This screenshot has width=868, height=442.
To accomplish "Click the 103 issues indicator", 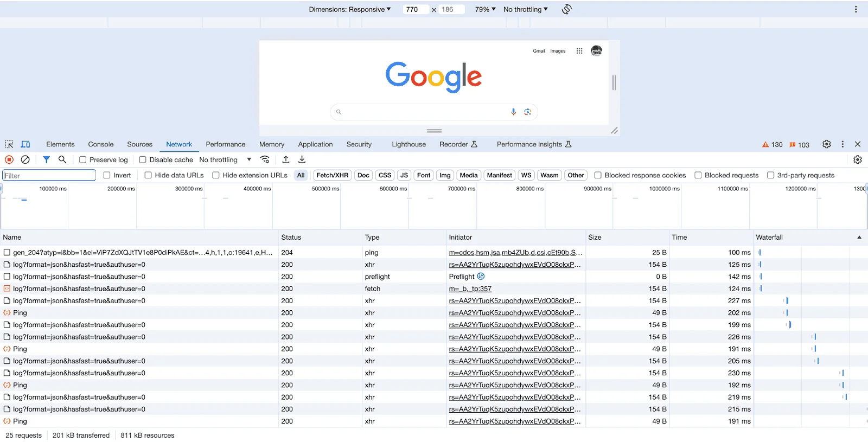I will coord(799,145).
